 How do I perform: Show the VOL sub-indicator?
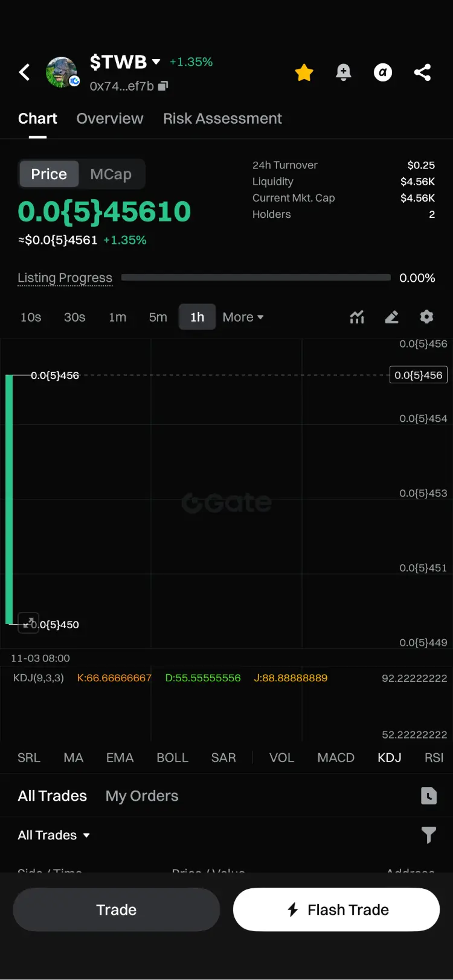pos(281,757)
